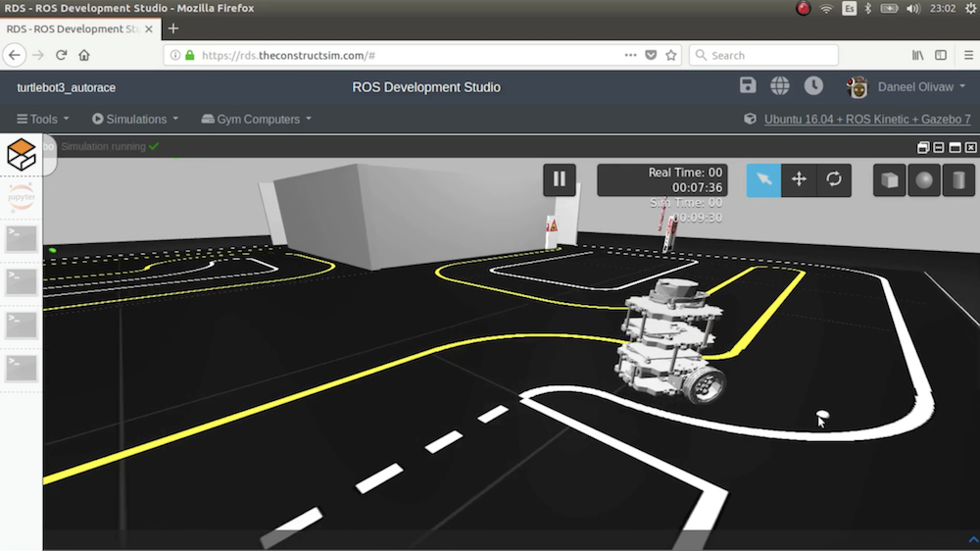Insert a cylinder shape
This screenshot has height=551, width=980.
tap(958, 180)
